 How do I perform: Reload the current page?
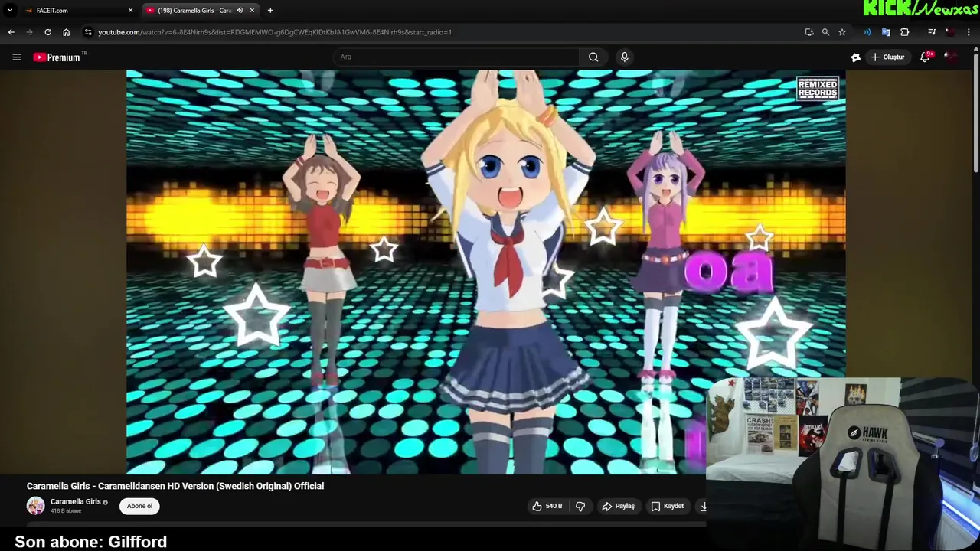tap(47, 32)
